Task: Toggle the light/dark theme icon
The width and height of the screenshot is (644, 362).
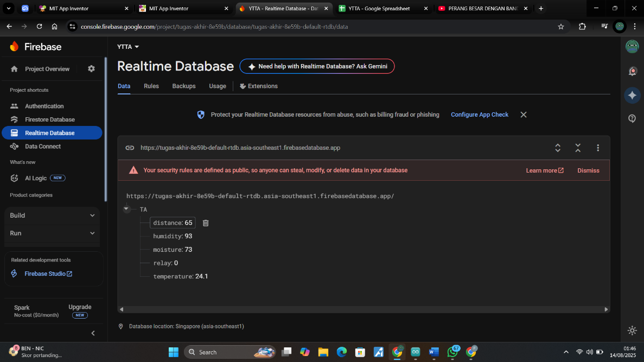Action: coord(632,330)
